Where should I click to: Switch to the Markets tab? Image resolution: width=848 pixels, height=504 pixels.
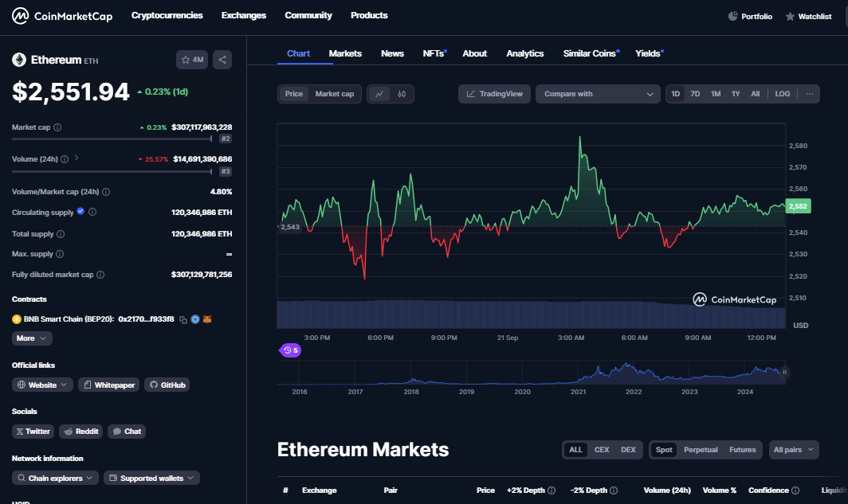(345, 53)
